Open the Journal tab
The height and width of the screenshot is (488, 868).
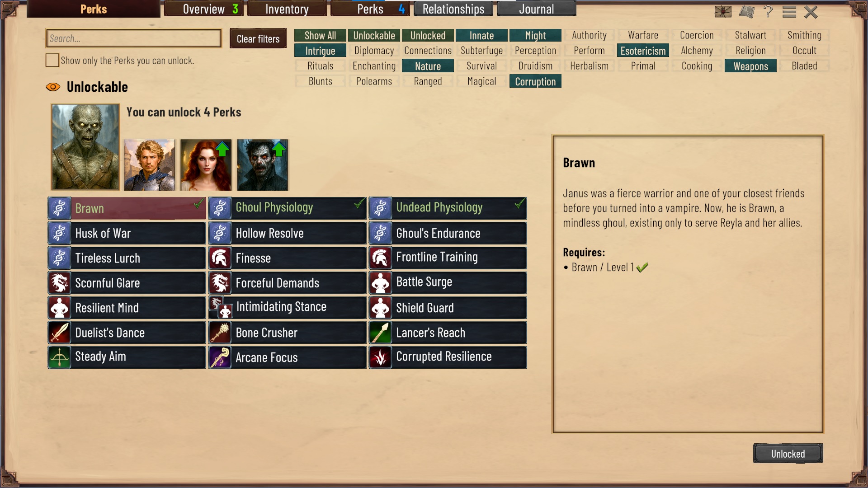coord(536,9)
